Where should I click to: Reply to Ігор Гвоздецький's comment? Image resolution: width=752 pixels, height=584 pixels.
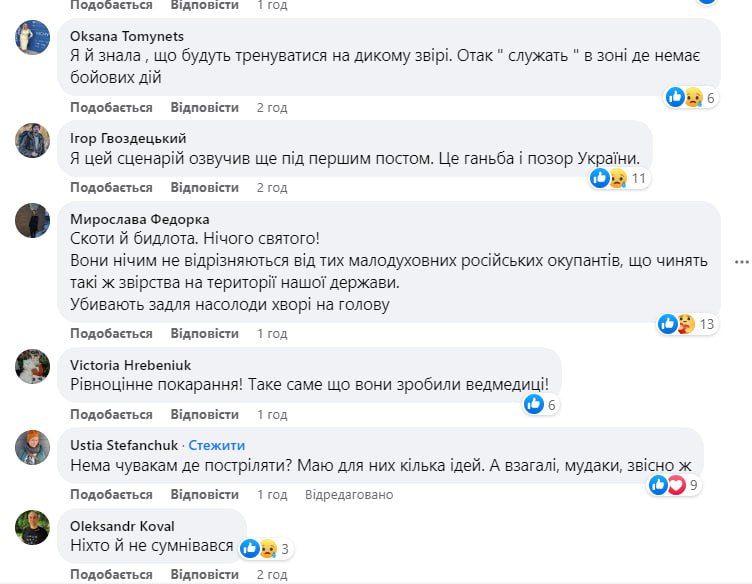(204, 187)
